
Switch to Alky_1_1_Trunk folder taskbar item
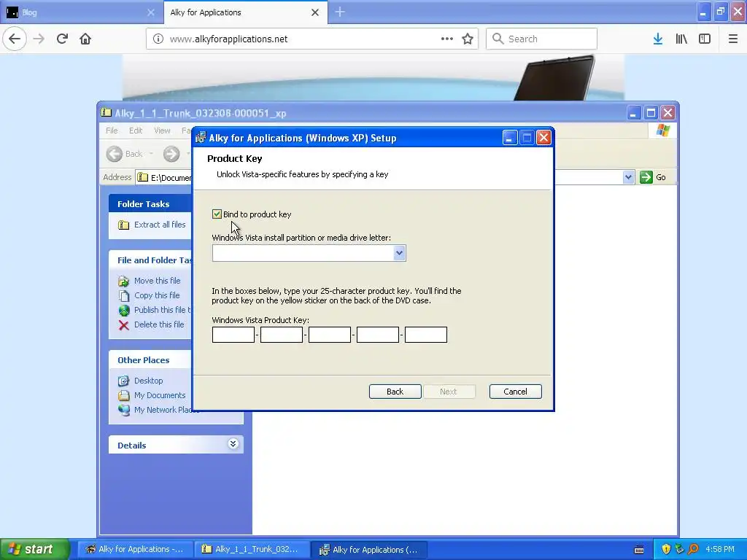[x=251, y=550]
